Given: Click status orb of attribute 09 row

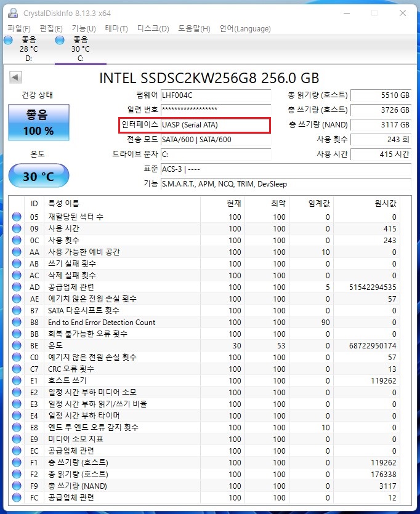Looking at the screenshot, I should tap(17, 228).
